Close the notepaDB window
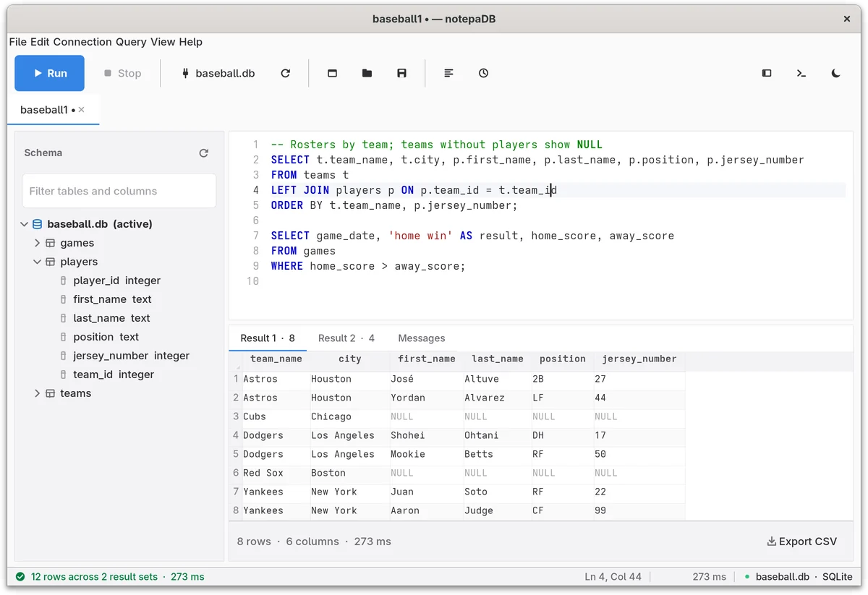This screenshot has width=868, height=595. (847, 19)
